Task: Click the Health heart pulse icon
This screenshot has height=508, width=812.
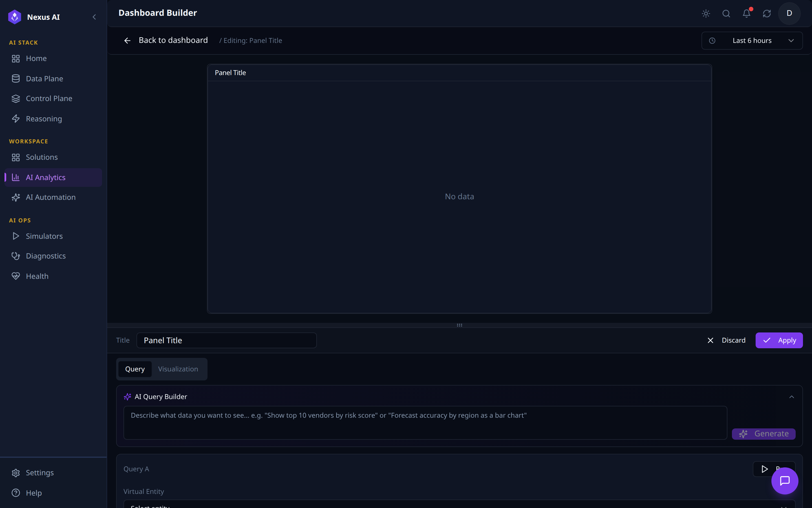Action: pyautogui.click(x=16, y=276)
